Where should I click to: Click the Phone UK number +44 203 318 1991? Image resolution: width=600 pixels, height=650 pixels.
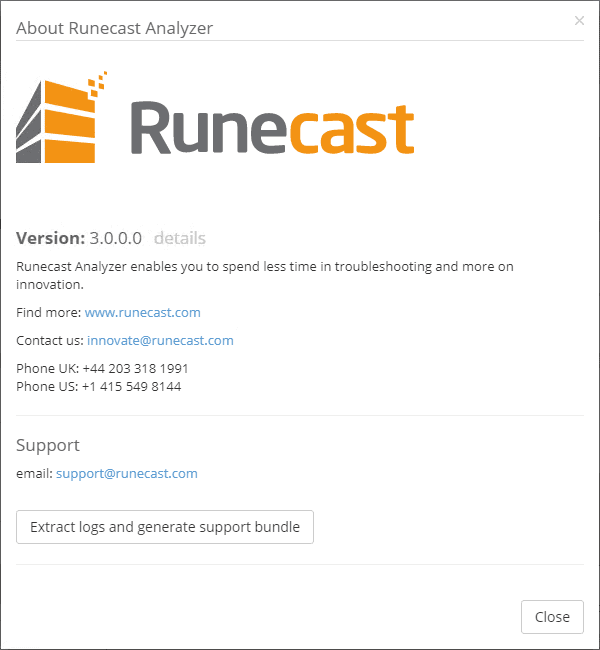tap(136, 368)
